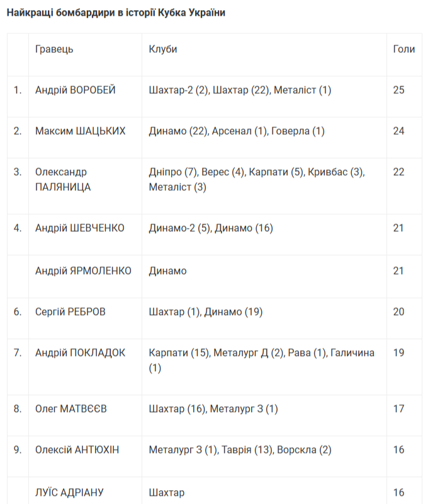The height and width of the screenshot is (504, 428).
Task: Click the 'Голи' column header
Action: (403, 49)
